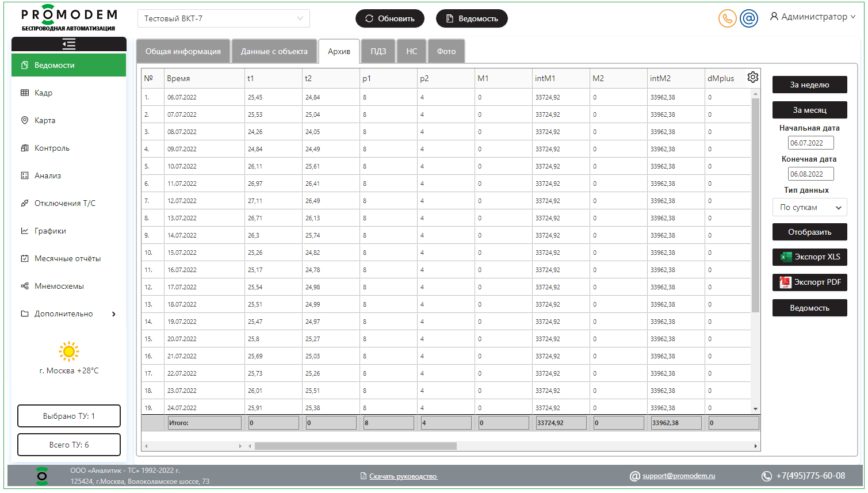Click the Excel icon on Экспорт XLS
This screenshot has width=868, height=493.
click(786, 257)
